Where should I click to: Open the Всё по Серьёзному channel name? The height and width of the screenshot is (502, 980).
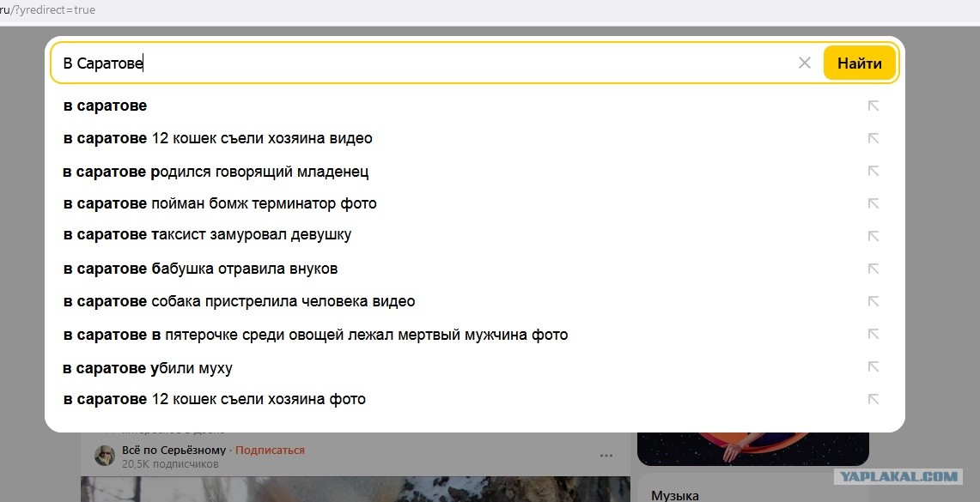pos(173,451)
